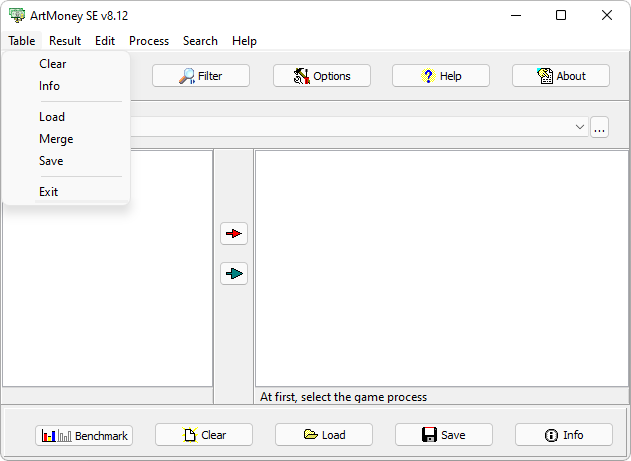Click the Help question mark button

[x=441, y=76]
